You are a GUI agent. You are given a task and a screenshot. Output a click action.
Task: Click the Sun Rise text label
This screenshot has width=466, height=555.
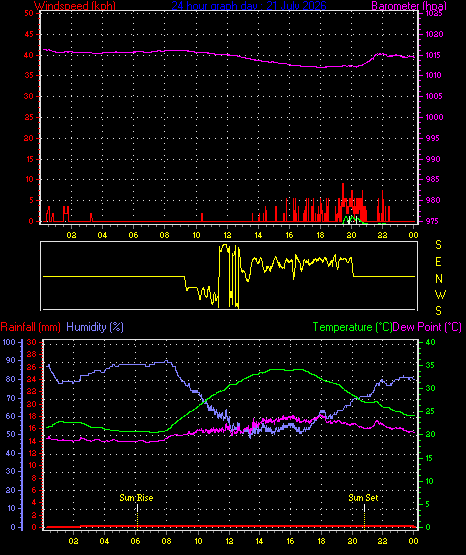(136, 498)
